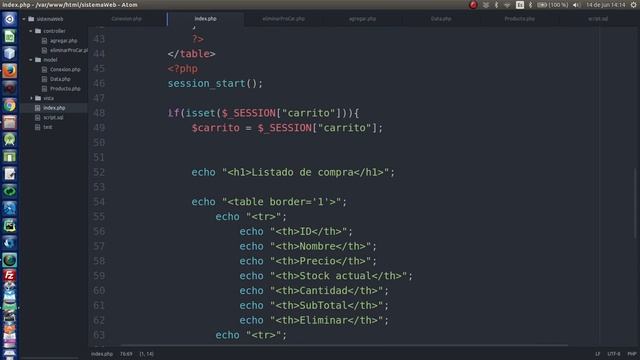Viewport: 640px width, 360px height.
Task: Open Producto.php in the tree view
Action: point(65,89)
